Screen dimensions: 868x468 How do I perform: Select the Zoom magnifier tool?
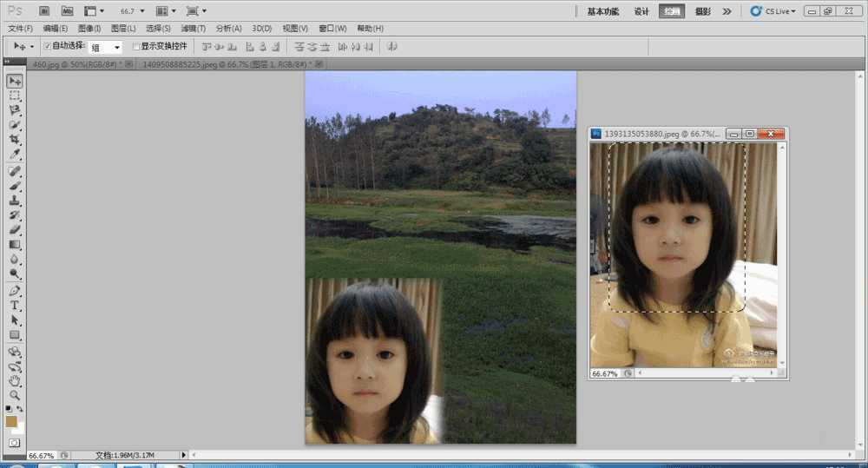pyautogui.click(x=15, y=395)
